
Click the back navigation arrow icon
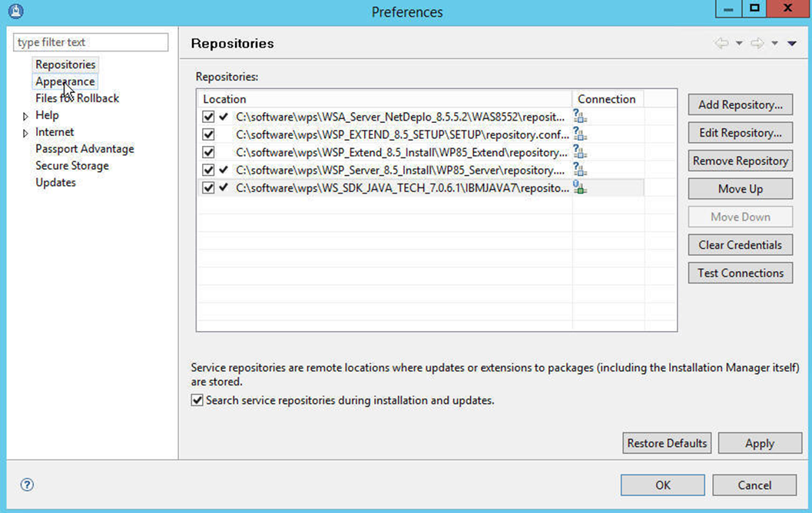(721, 44)
